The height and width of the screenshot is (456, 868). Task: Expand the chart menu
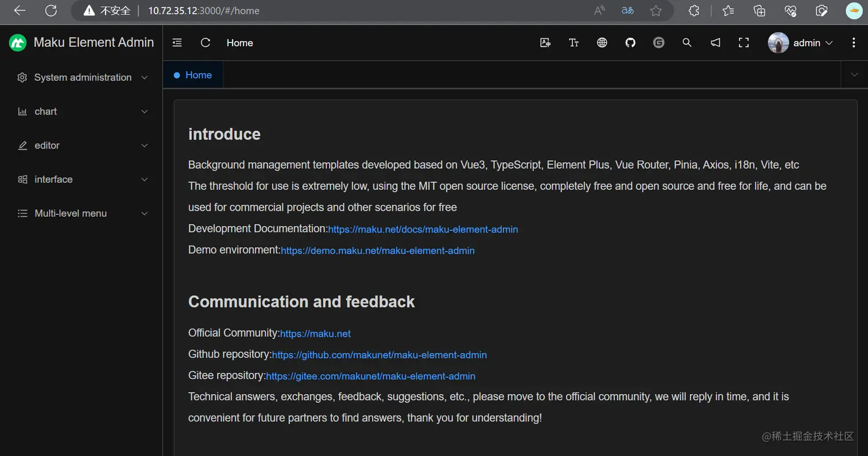pos(83,111)
